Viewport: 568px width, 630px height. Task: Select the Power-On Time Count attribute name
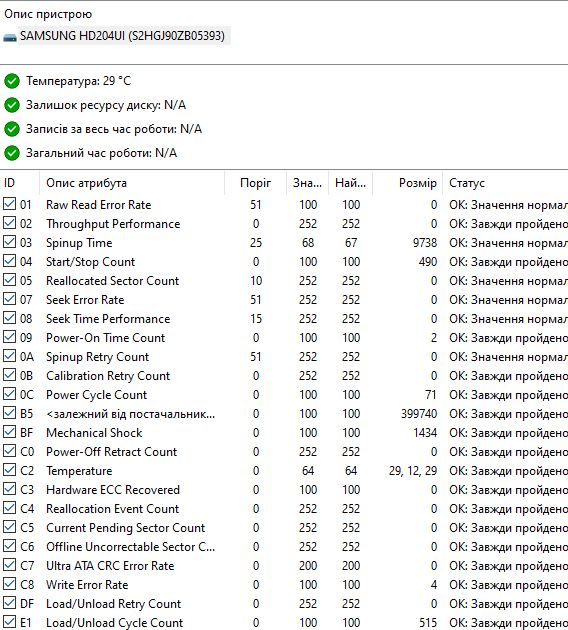click(x=105, y=338)
